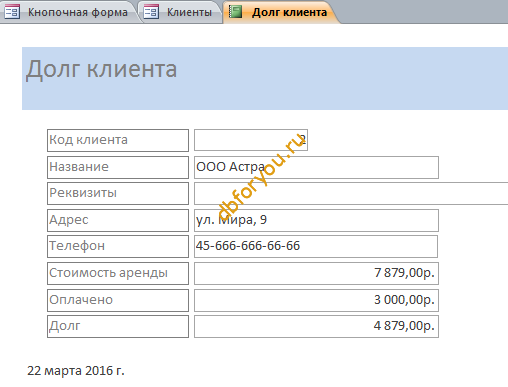
Task: Click the Долг клиента report header title
Action: [x=101, y=69]
